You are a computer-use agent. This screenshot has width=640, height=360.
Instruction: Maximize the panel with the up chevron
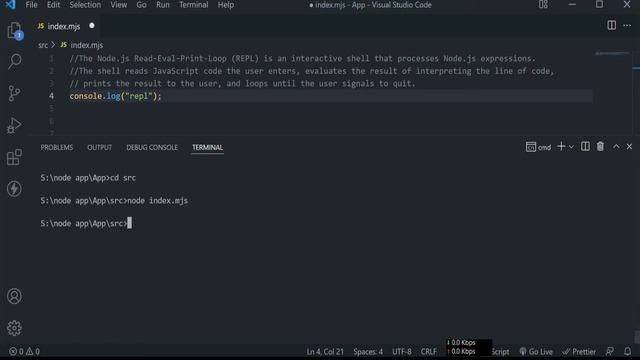pos(616,147)
